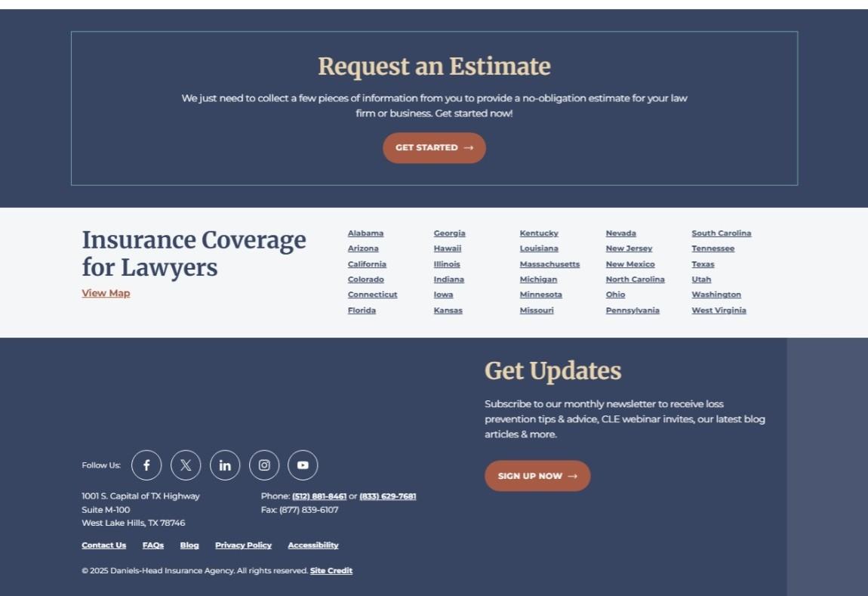View the Privacy Policy link

[x=243, y=545]
